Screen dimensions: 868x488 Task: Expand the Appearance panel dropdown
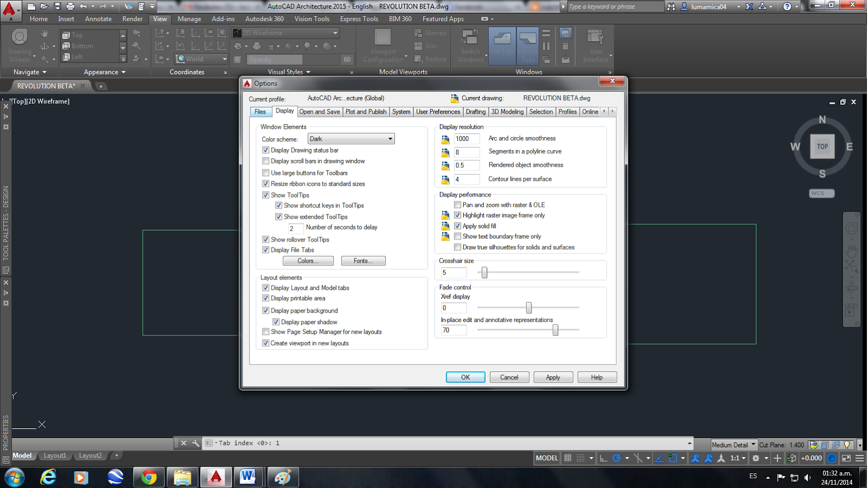(x=105, y=72)
